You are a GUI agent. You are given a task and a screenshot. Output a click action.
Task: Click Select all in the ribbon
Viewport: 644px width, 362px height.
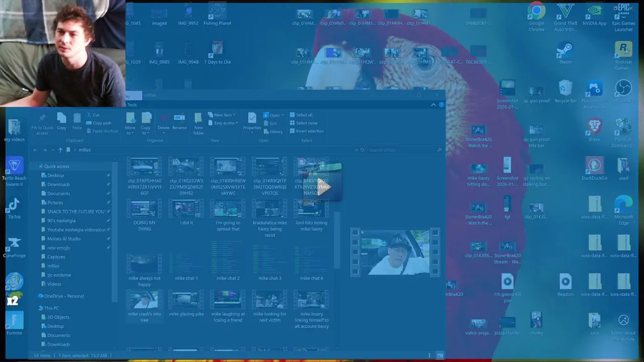[x=301, y=115]
